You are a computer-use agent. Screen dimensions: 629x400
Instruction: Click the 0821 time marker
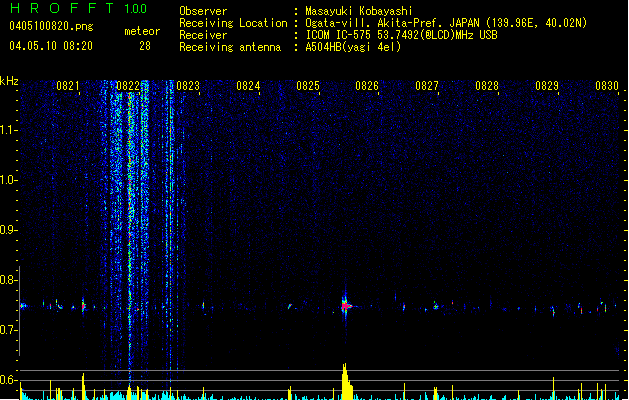coord(67,86)
